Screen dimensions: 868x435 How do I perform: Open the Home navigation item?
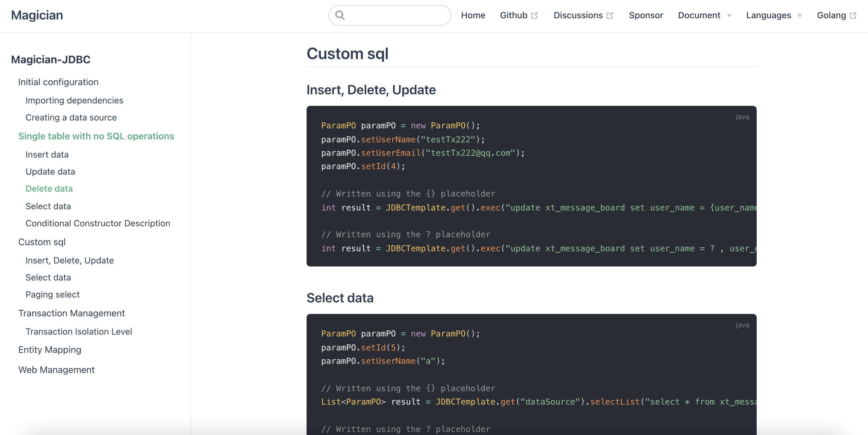(473, 16)
